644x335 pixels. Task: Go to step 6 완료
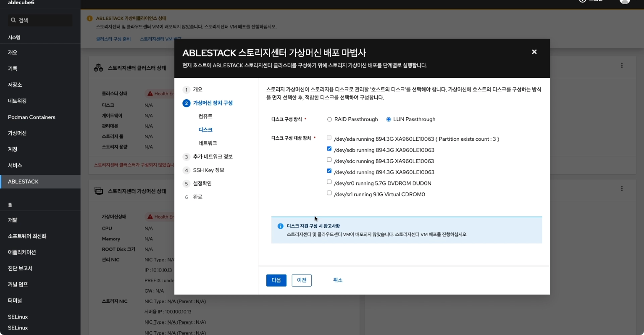coord(193,197)
